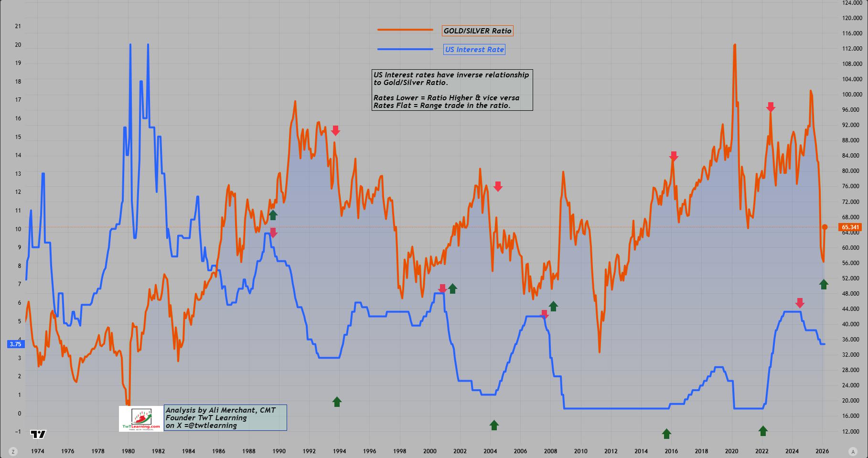Select the green up arrow near 2008 rate peak
Image resolution: width=868 pixels, height=458 pixels.
point(553,306)
